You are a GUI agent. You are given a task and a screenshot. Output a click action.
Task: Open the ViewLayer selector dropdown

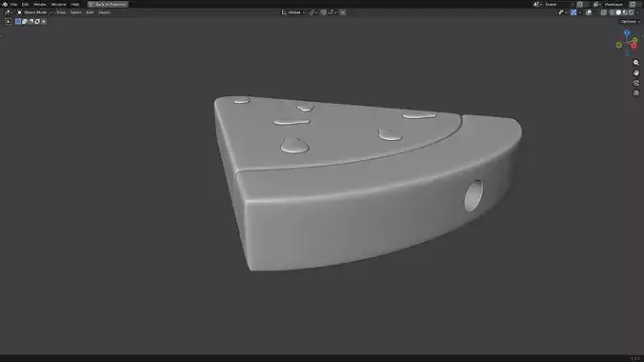(597, 4)
